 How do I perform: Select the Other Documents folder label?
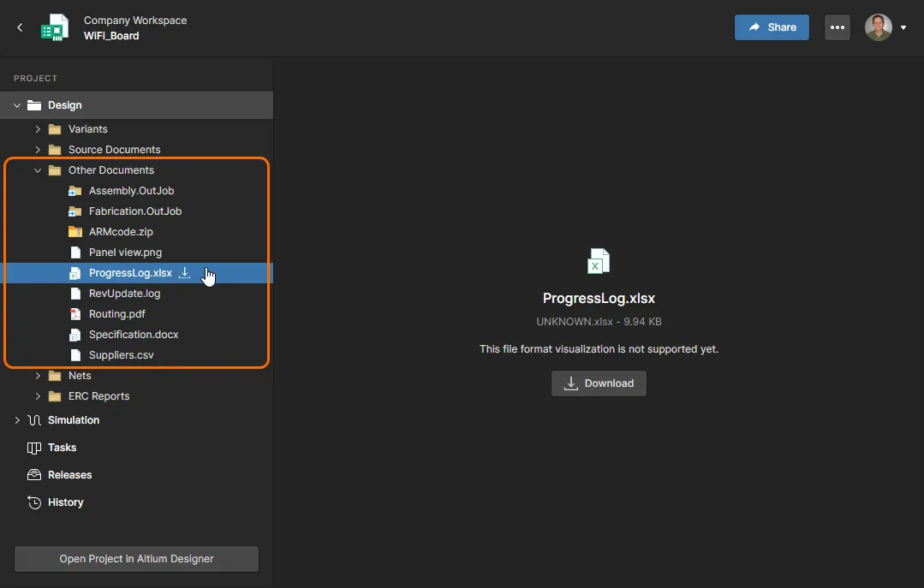111,170
